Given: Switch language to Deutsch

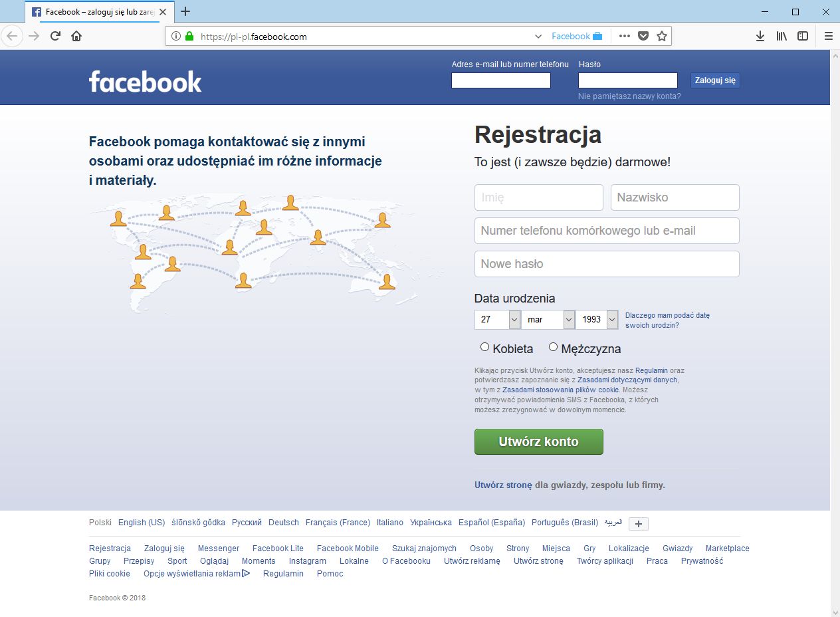Looking at the screenshot, I should point(284,523).
